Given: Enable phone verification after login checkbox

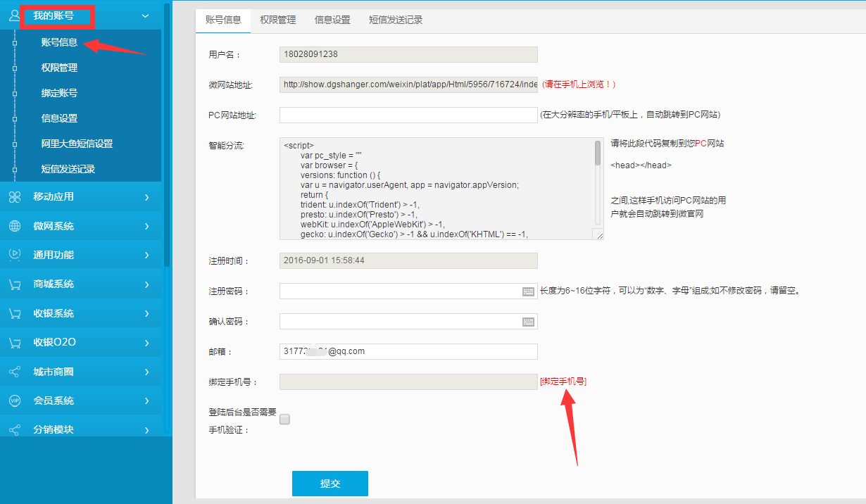Looking at the screenshot, I should pos(284,420).
